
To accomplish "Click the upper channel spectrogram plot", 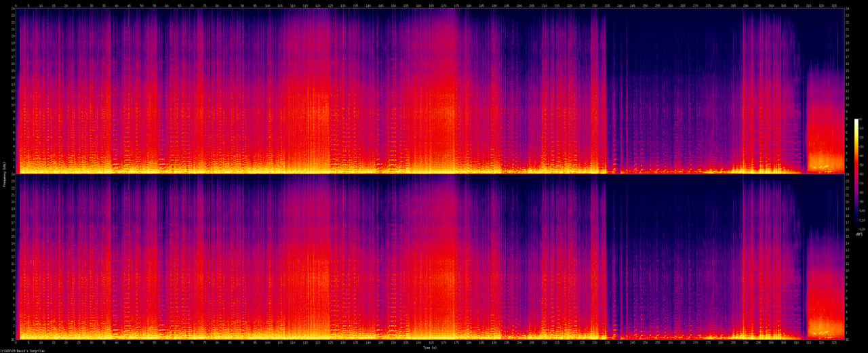I will (x=430, y=91).
